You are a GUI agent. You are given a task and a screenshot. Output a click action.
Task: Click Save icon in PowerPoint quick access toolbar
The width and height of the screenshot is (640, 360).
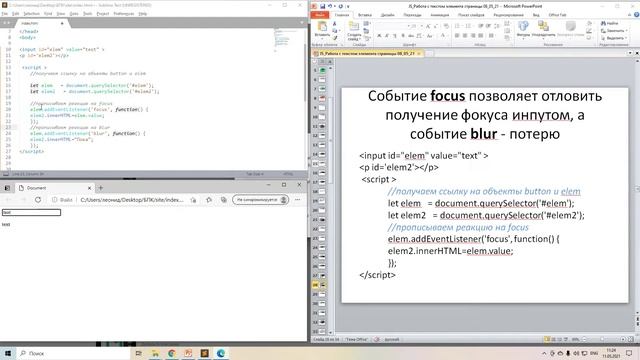322,6
